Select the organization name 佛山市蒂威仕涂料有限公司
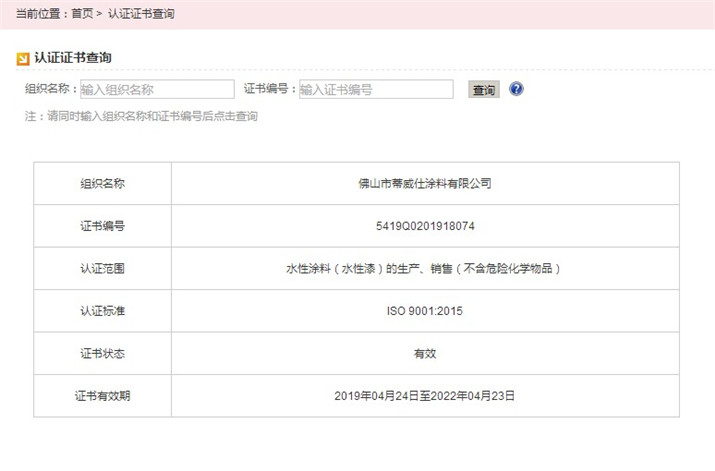This screenshot has width=715, height=471. pyautogui.click(x=425, y=183)
